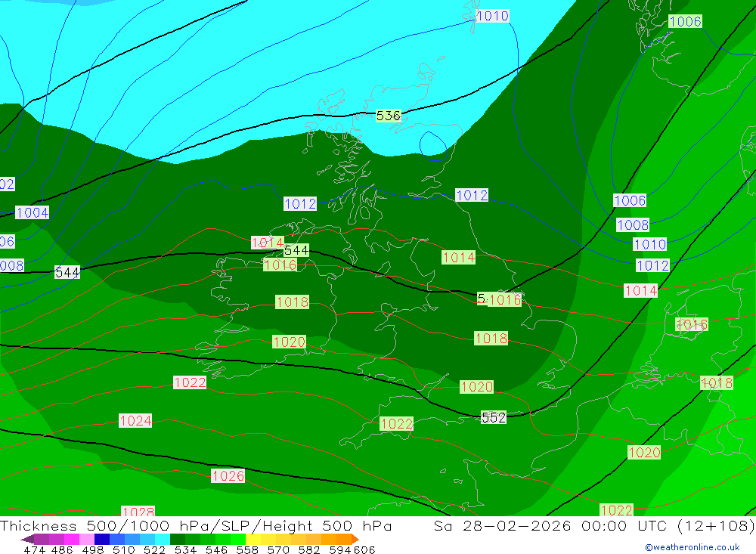Pick the light pink legend swatch

click(87, 539)
